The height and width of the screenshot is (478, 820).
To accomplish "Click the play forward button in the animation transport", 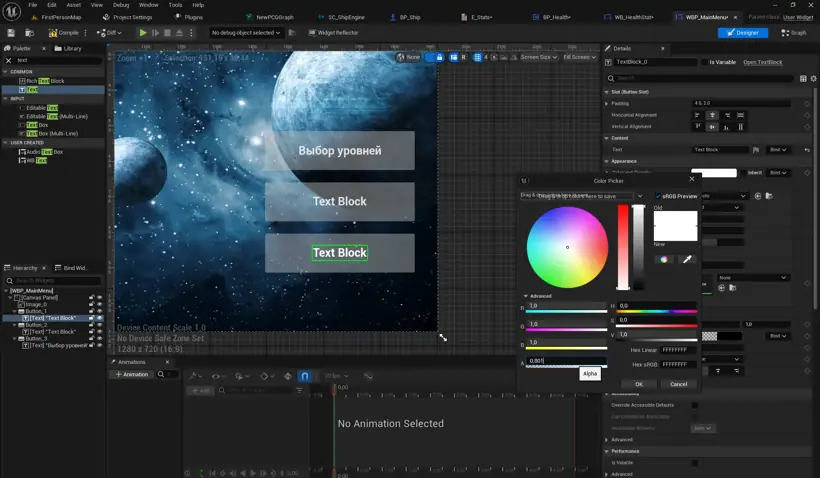I will [253, 473].
